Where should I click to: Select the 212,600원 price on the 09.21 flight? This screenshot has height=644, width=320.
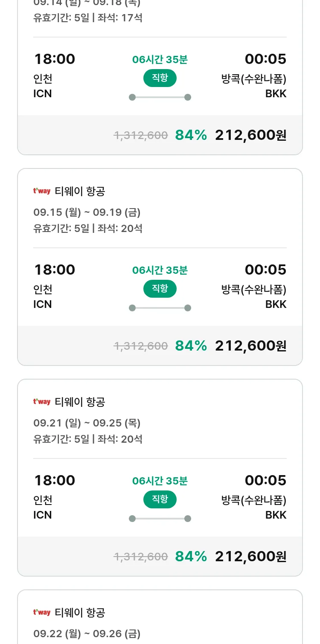pyautogui.click(x=250, y=557)
